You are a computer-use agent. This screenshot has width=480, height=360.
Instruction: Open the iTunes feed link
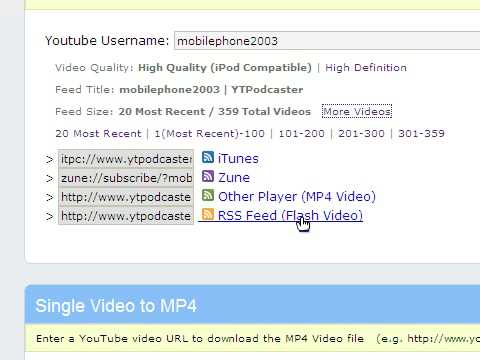238,159
